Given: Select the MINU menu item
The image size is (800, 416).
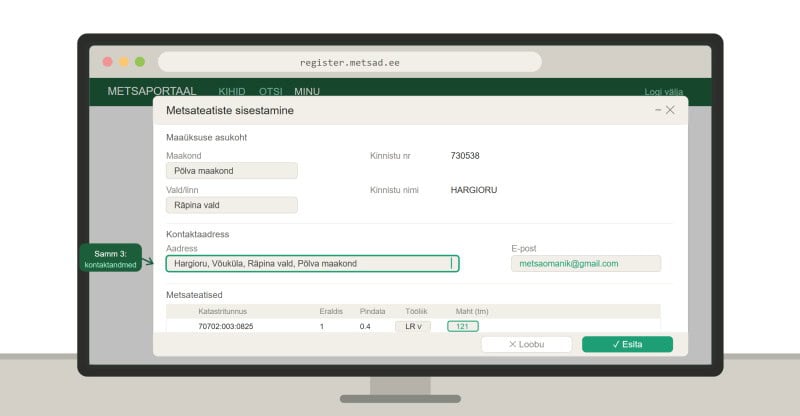Looking at the screenshot, I should pos(307,92).
